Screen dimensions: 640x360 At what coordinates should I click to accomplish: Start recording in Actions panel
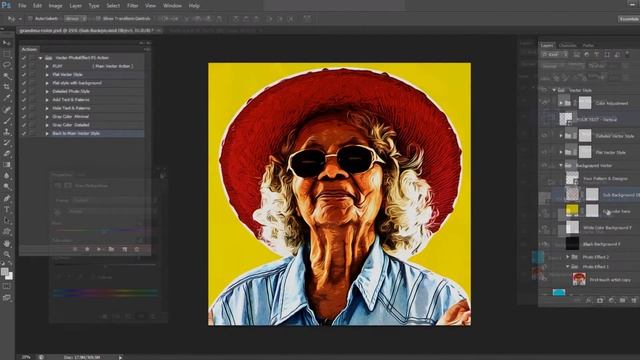tap(87, 249)
